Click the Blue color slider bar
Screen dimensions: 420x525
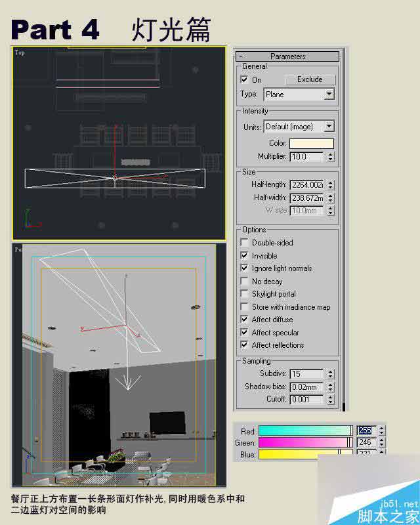click(306, 454)
